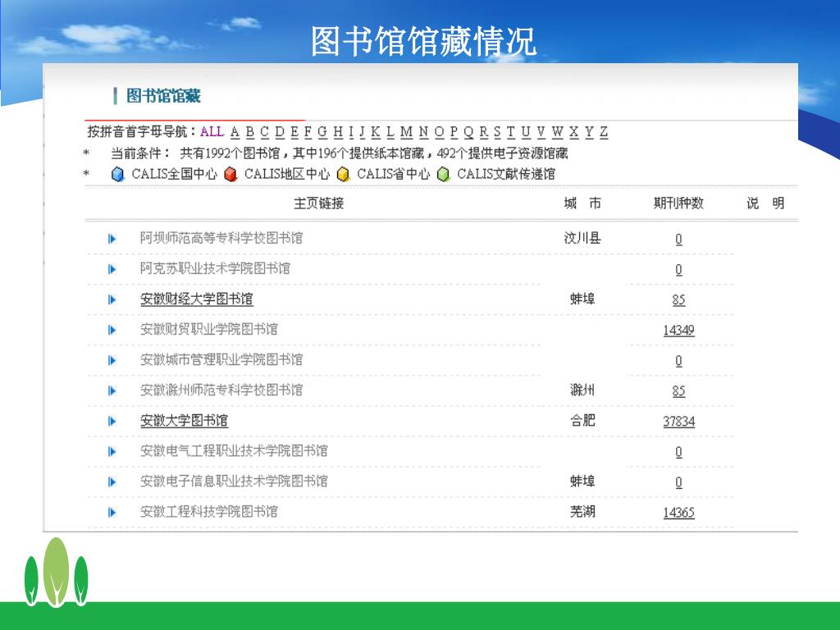
Task: Filter libraries by letter T
Action: click(x=510, y=132)
